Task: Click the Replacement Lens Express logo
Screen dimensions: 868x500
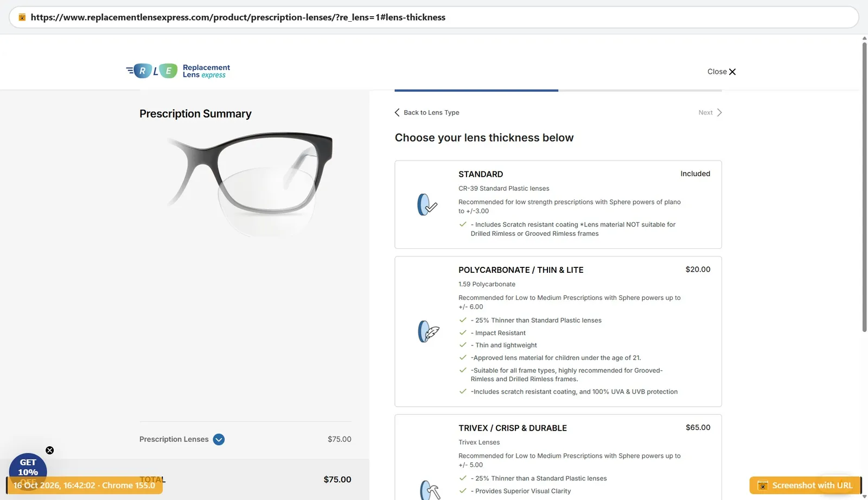Action: tap(178, 71)
